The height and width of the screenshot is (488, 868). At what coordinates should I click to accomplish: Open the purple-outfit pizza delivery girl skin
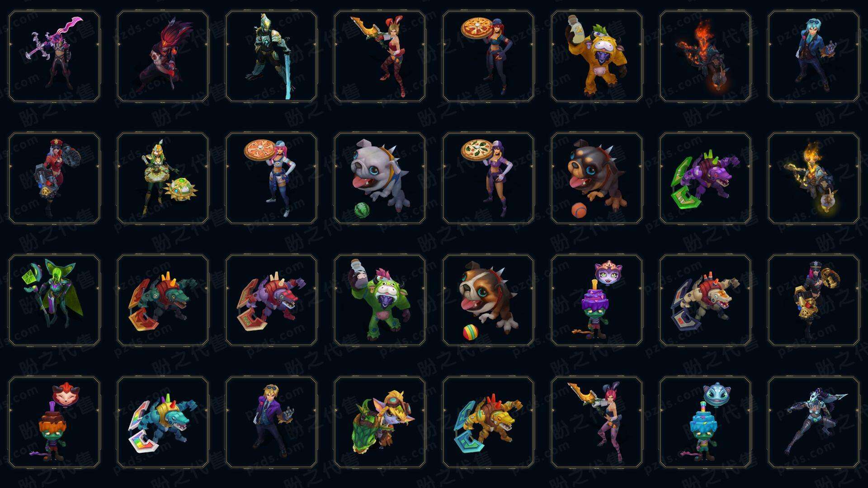click(488, 178)
